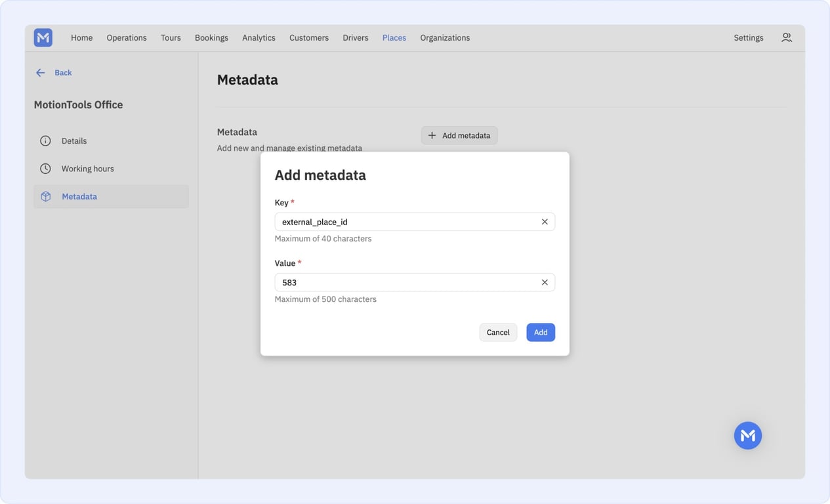Image resolution: width=830 pixels, height=504 pixels.
Task: Select Metadata in the sidebar
Action: coord(111,196)
